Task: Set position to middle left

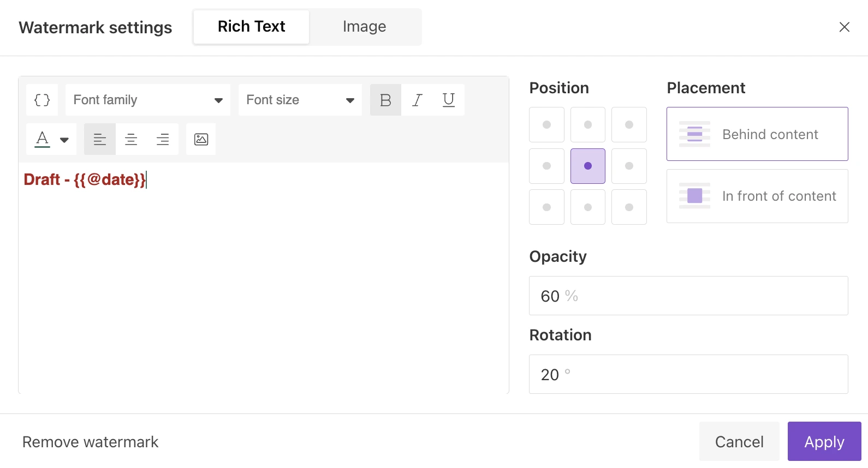Action: pos(546,166)
